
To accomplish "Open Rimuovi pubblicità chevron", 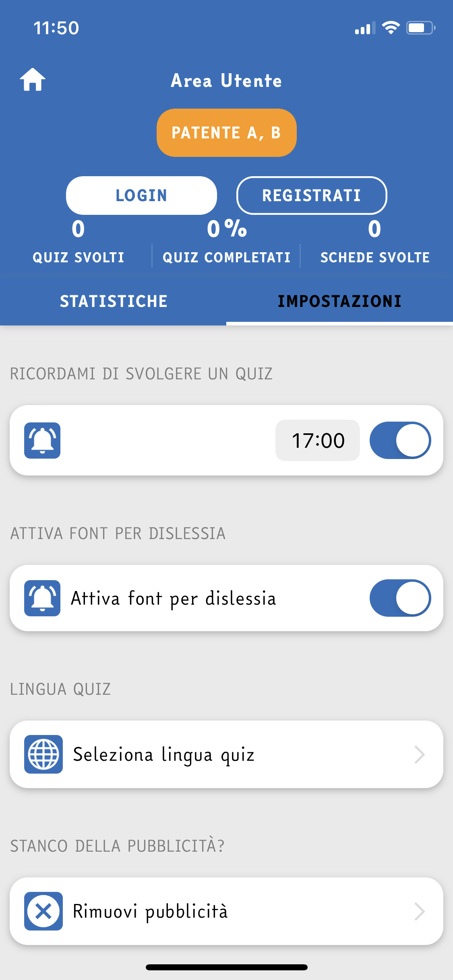I will click(x=420, y=911).
